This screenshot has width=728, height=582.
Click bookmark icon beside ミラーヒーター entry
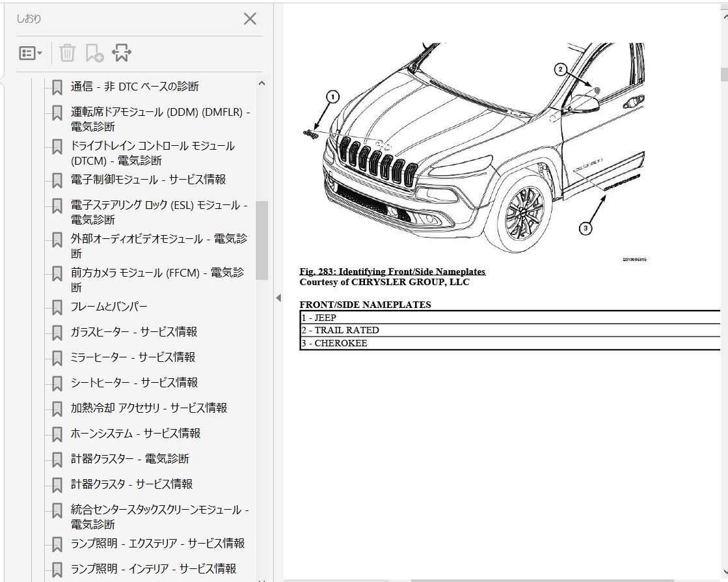pos(57,358)
